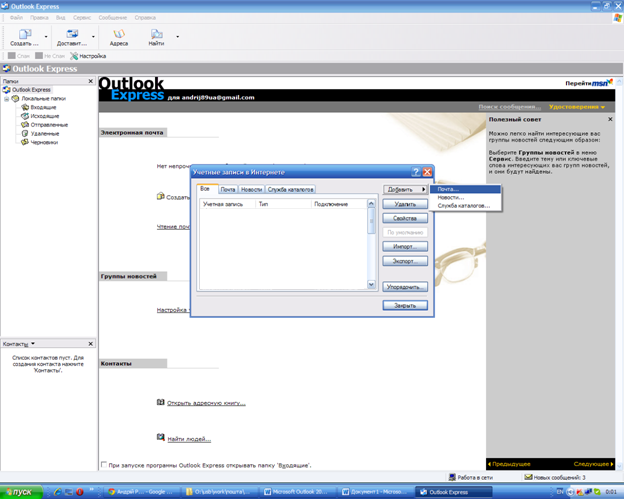Collapse the Локальные папки tree node
Image resolution: width=624 pixels, height=499 pixels.
(x=6, y=99)
